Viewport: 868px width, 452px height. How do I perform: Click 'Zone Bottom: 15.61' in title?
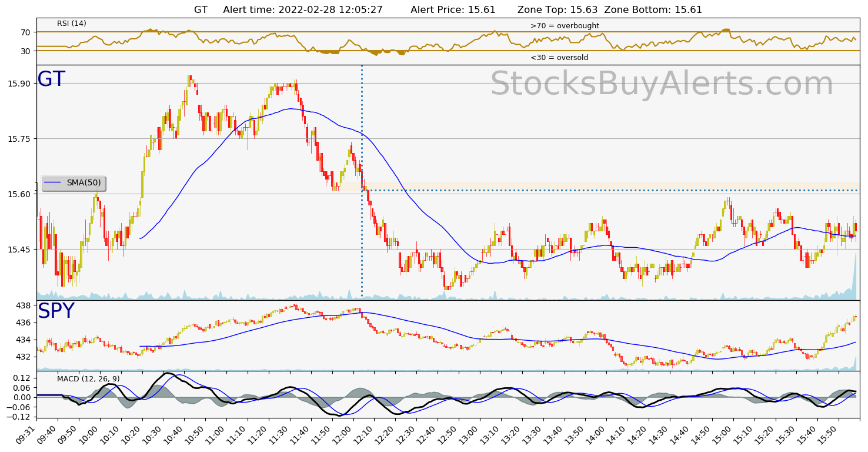point(653,10)
